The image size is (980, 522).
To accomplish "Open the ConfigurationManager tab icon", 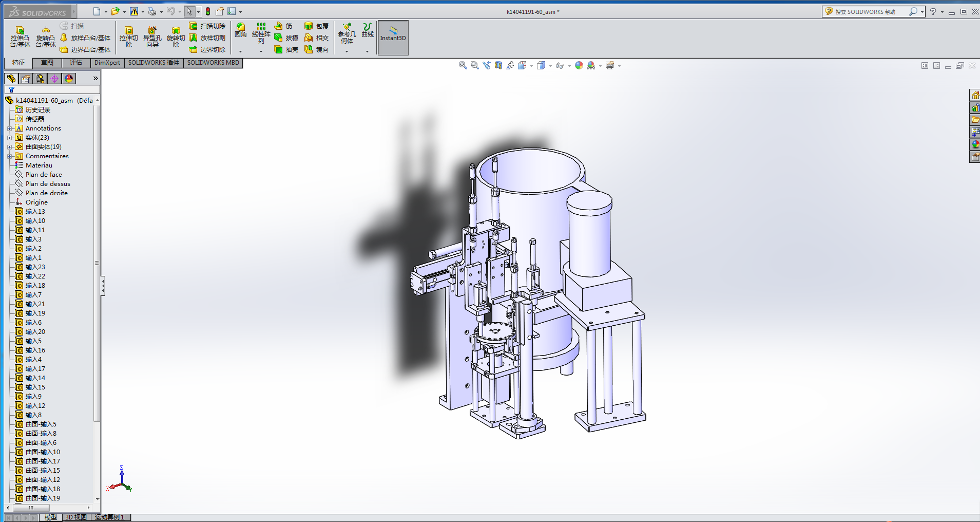I will click(x=40, y=79).
